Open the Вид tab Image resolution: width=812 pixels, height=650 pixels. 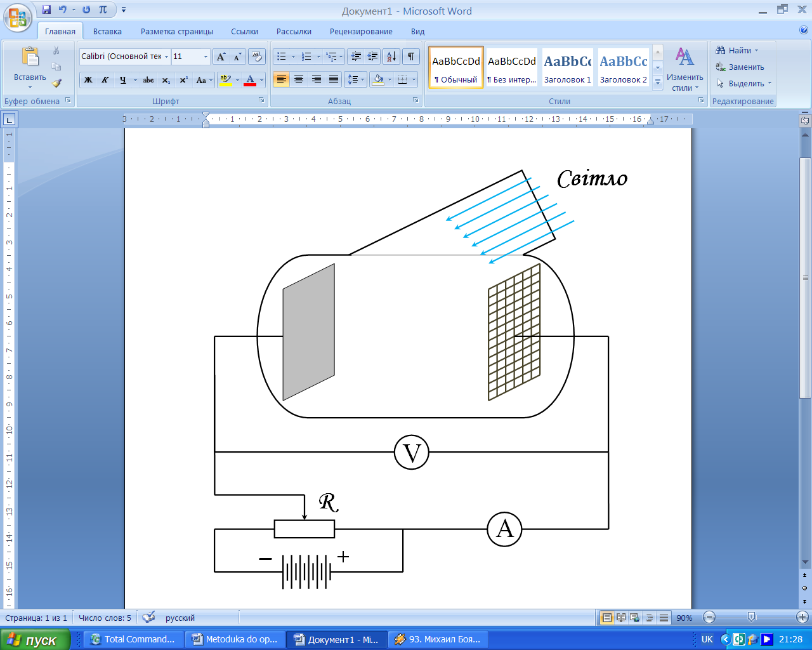[417, 31]
